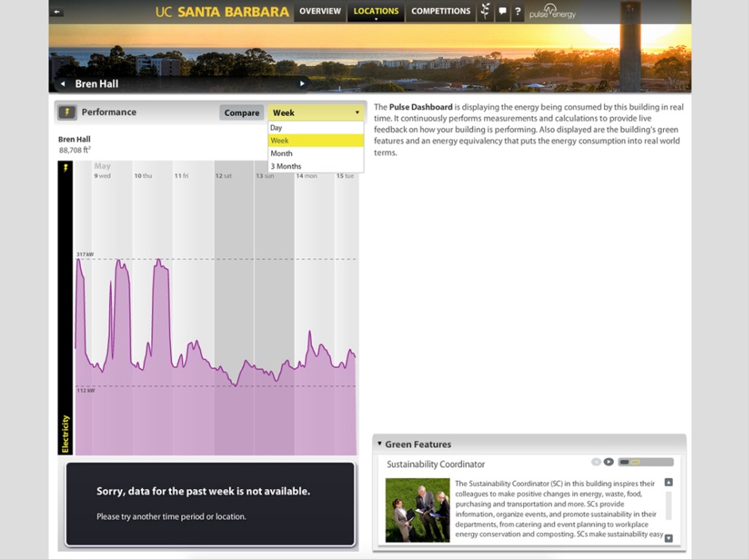
Task: Open the Competitions tab
Action: pyautogui.click(x=440, y=11)
